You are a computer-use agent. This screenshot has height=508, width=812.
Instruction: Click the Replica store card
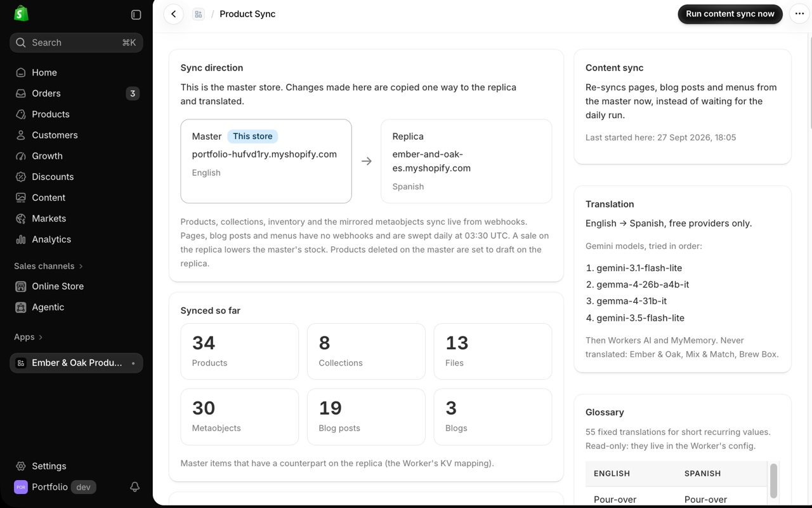pos(466,161)
